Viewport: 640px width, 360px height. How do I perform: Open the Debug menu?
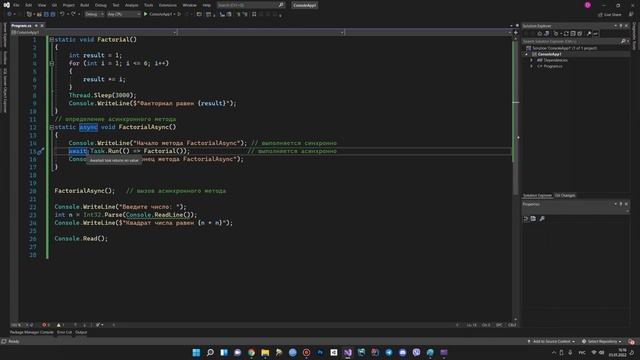point(100,5)
